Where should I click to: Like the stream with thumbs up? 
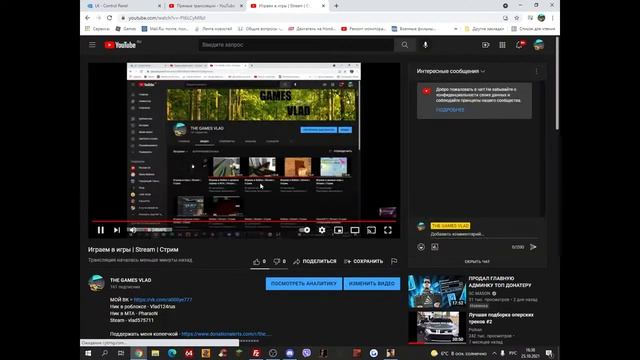click(x=260, y=262)
